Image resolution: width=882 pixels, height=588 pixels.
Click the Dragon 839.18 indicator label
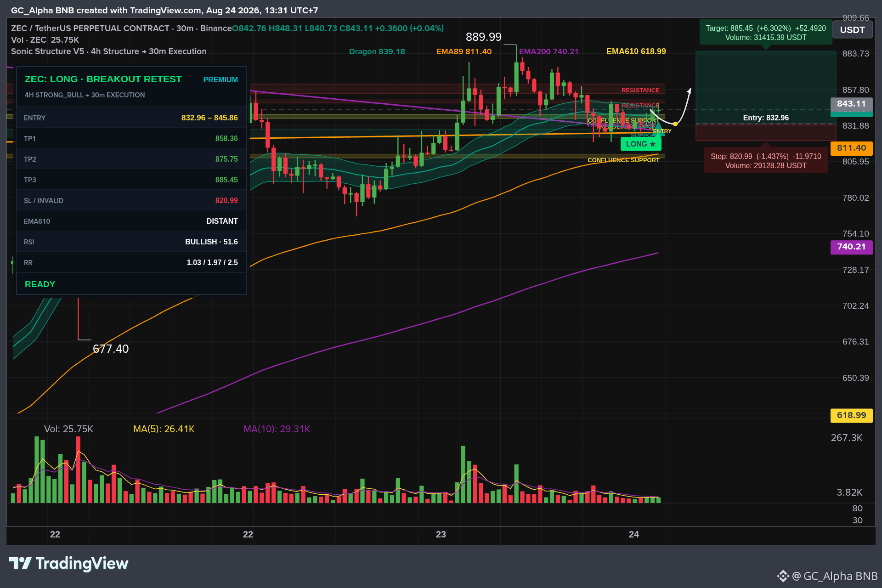[x=377, y=51]
